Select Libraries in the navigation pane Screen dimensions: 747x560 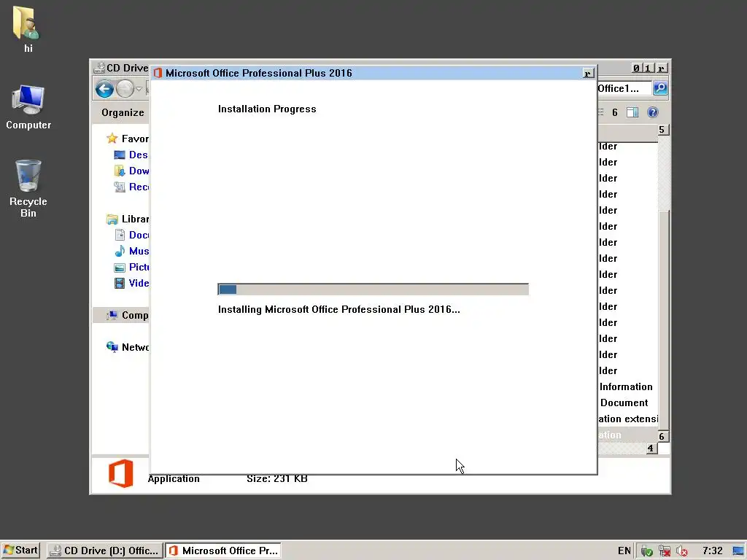click(x=127, y=219)
